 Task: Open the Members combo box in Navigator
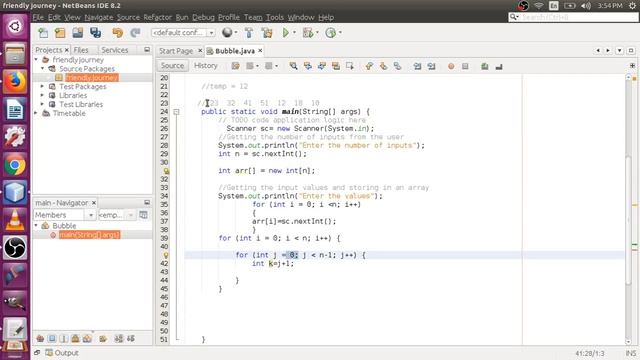click(x=64, y=215)
